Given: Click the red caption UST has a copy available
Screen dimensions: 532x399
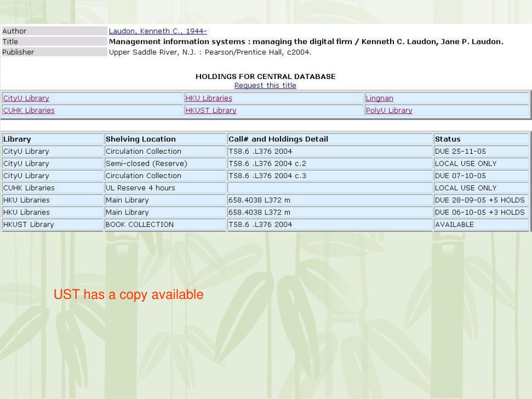Looking at the screenshot, I should (x=129, y=295).
